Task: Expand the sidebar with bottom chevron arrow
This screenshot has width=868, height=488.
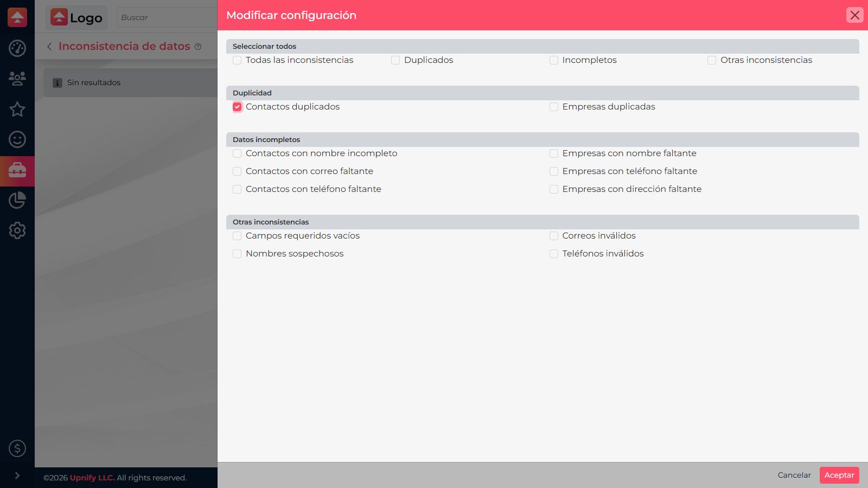Action: (x=17, y=476)
